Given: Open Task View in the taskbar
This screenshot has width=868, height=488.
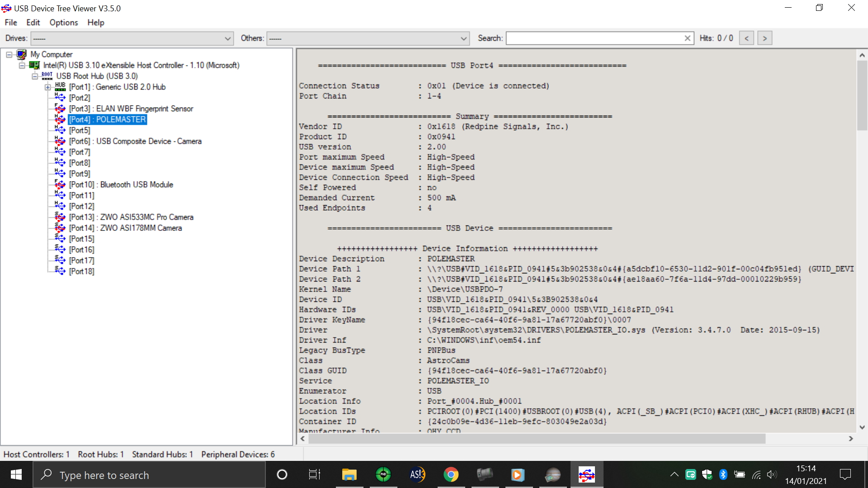Looking at the screenshot, I should pyautogui.click(x=315, y=474).
